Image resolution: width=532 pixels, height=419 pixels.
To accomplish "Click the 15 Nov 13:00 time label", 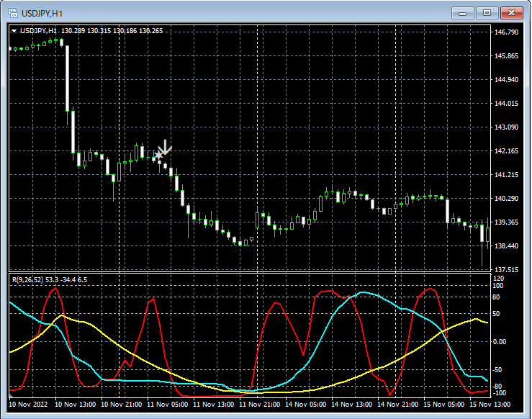I will [490, 405].
